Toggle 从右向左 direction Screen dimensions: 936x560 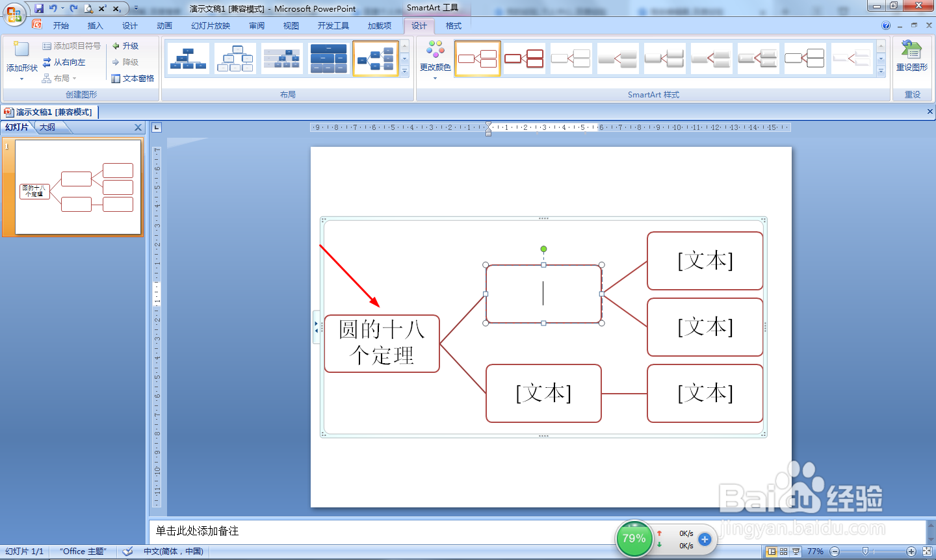point(64,62)
